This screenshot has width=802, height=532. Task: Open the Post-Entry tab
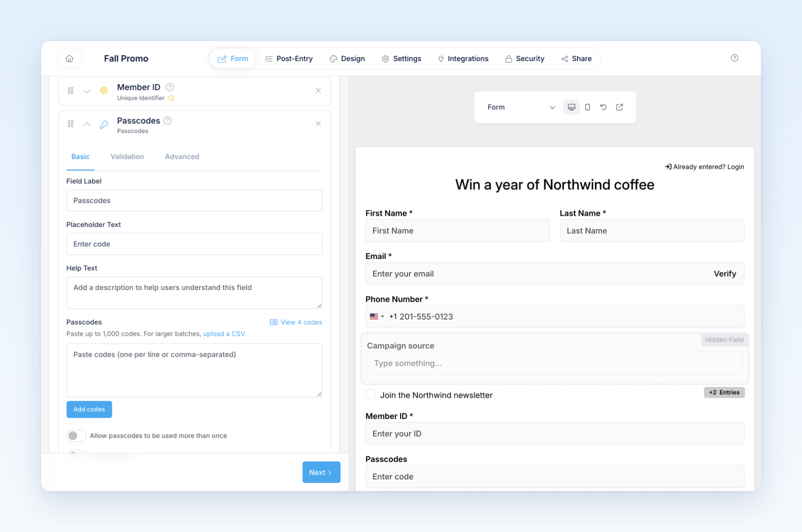tap(289, 59)
